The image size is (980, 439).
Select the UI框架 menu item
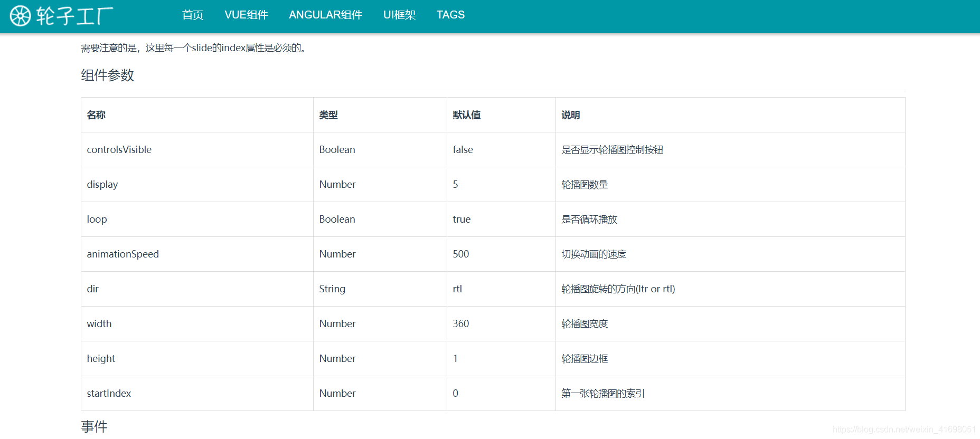[x=399, y=15]
